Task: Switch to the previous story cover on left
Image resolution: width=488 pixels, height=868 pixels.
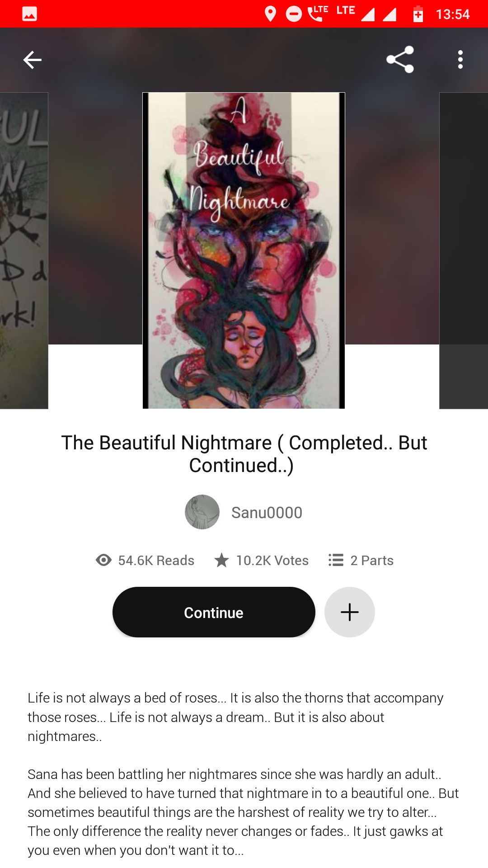Action: click(24, 250)
